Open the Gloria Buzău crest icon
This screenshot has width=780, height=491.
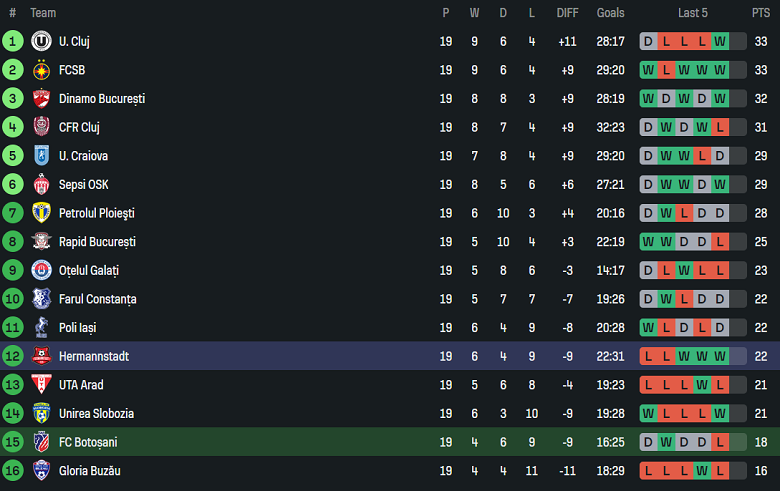tap(41, 471)
